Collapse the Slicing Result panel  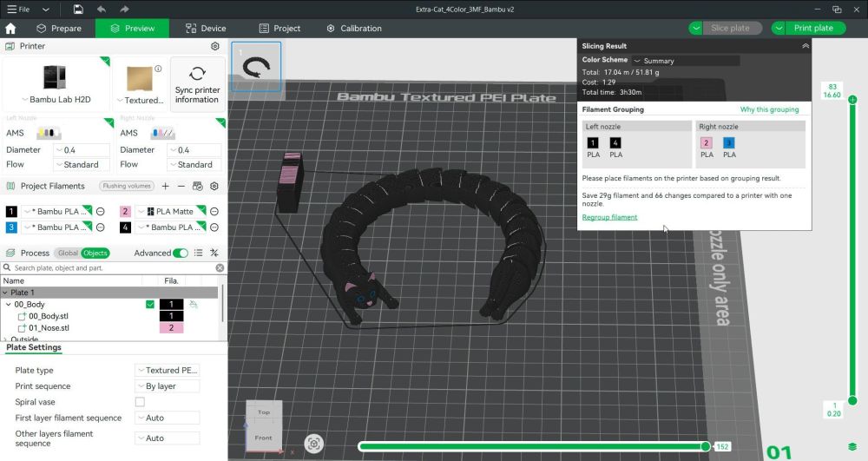tap(805, 46)
